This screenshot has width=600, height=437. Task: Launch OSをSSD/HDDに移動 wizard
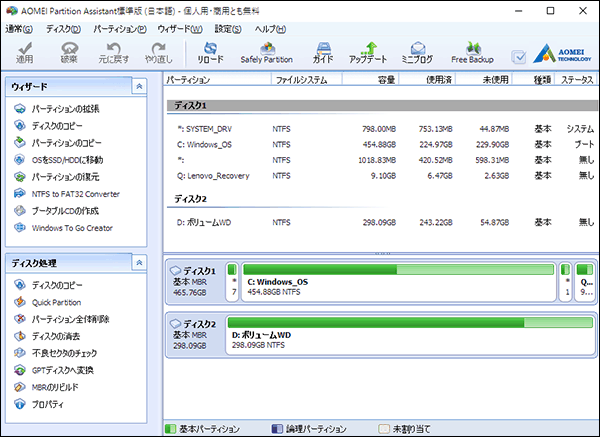point(59,160)
